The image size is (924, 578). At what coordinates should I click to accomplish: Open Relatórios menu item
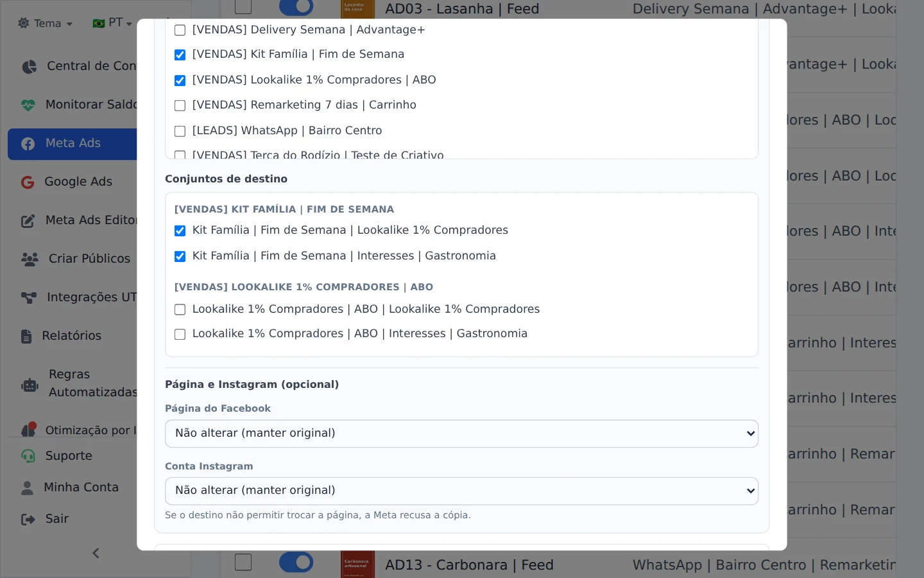[72, 336]
